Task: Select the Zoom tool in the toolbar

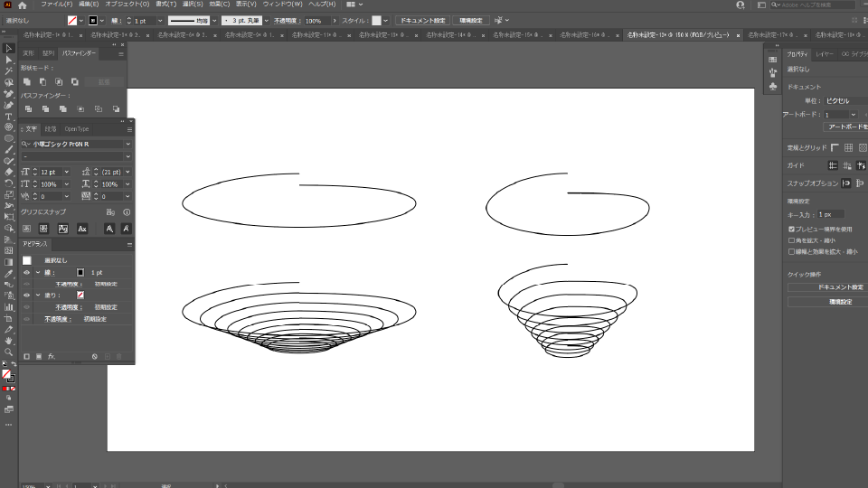Action: pyautogui.click(x=8, y=352)
